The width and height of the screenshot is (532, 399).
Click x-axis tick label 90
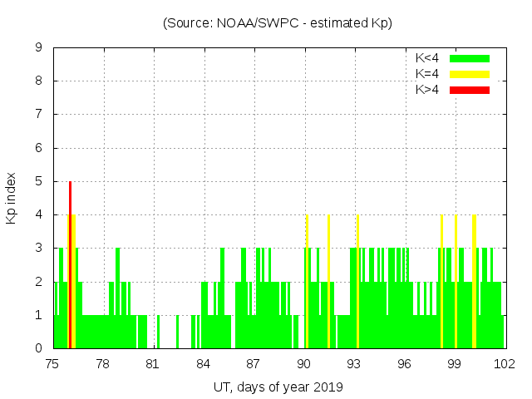[x=303, y=364]
